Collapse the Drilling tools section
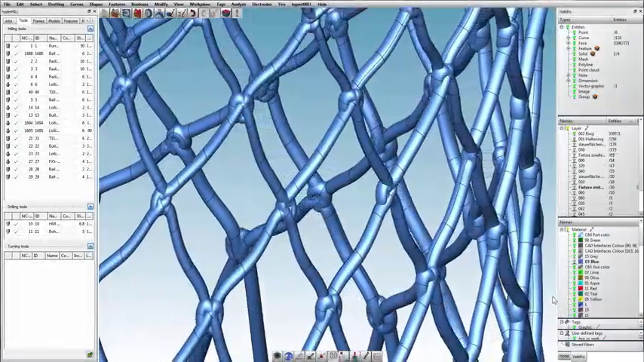Image resolution: width=644 pixels, height=362 pixels. click(x=90, y=207)
